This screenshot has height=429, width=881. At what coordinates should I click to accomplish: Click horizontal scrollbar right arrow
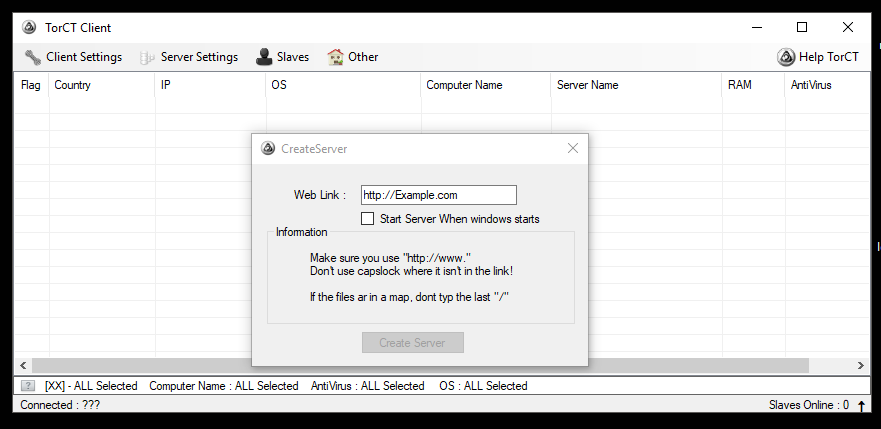tap(861, 366)
